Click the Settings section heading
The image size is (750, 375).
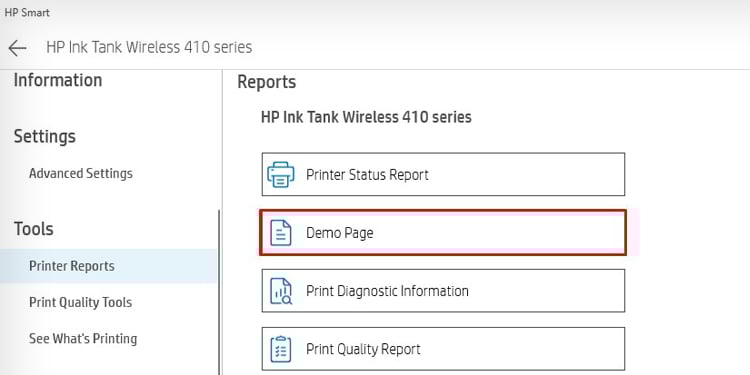pyautogui.click(x=44, y=137)
